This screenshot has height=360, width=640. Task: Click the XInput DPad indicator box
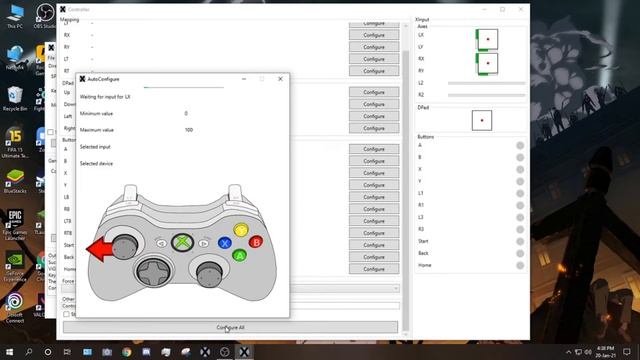482,120
